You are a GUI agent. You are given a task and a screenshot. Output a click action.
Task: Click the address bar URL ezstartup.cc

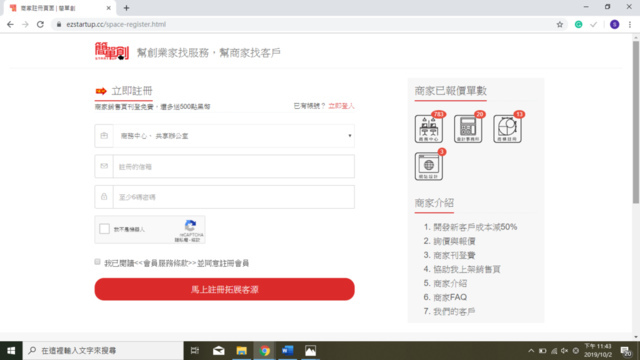point(116,24)
